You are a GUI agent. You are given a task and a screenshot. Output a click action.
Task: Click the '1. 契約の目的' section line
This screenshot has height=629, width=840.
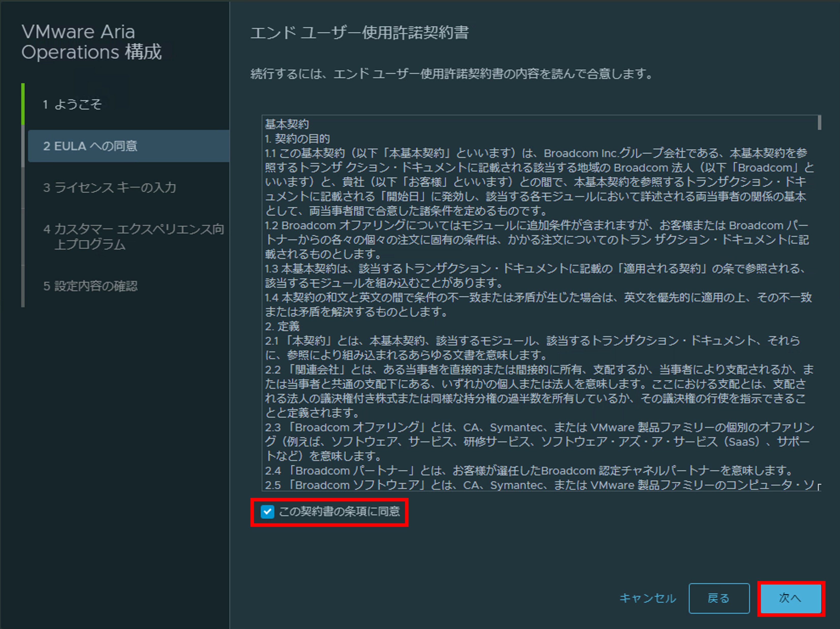pos(297,139)
